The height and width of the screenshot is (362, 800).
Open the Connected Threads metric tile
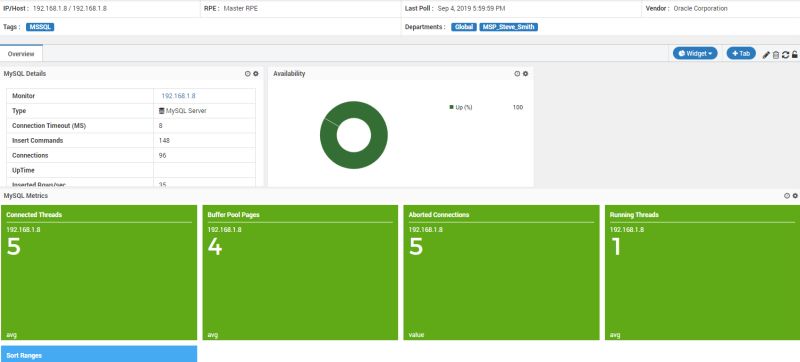[99, 272]
